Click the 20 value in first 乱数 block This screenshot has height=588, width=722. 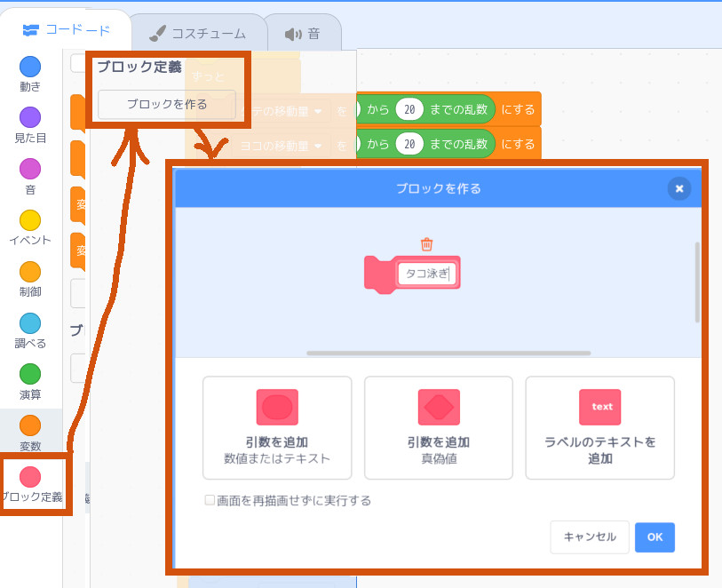pyautogui.click(x=409, y=109)
